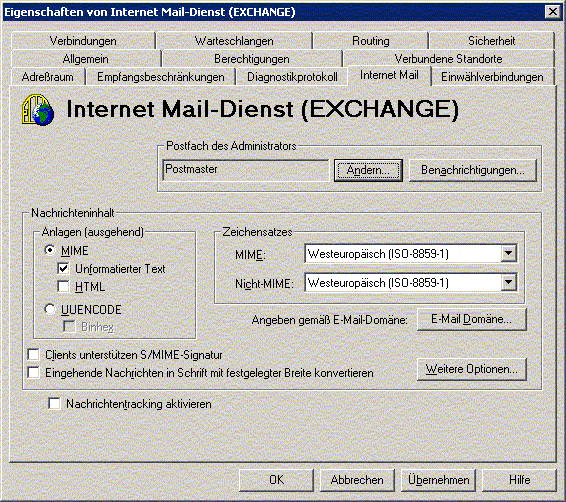
Task: Select the Diagnostikprotokoll tab
Action: click(x=292, y=77)
